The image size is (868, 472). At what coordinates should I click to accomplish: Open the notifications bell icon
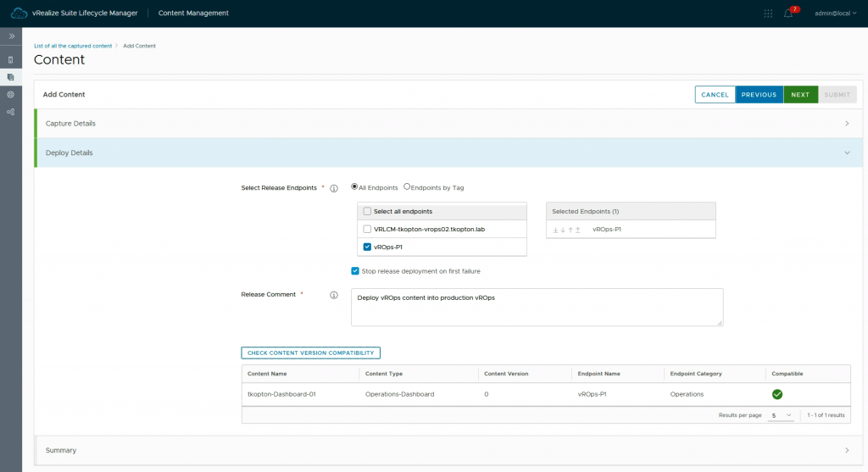pos(788,14)
